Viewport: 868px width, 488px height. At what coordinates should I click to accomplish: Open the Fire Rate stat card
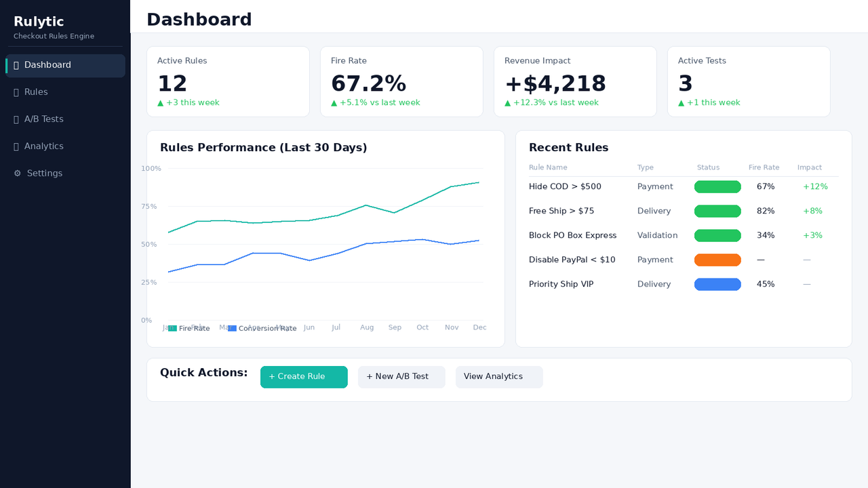[401, 81]
